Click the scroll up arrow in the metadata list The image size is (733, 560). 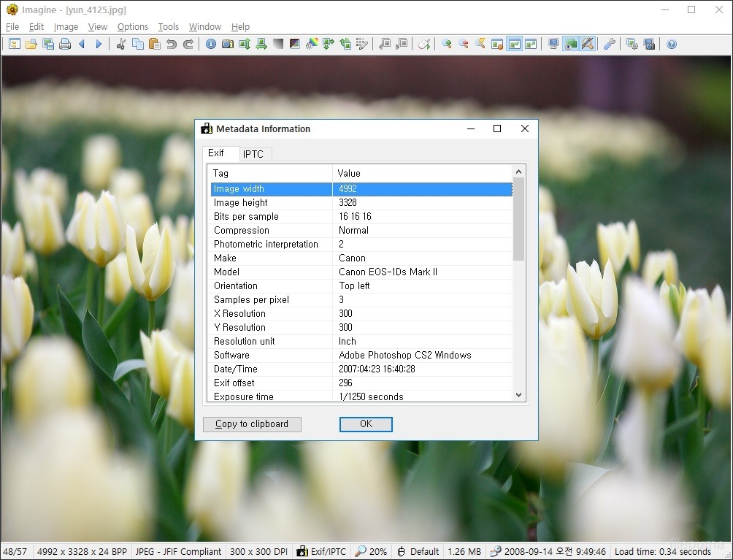[x=519, y=172]
